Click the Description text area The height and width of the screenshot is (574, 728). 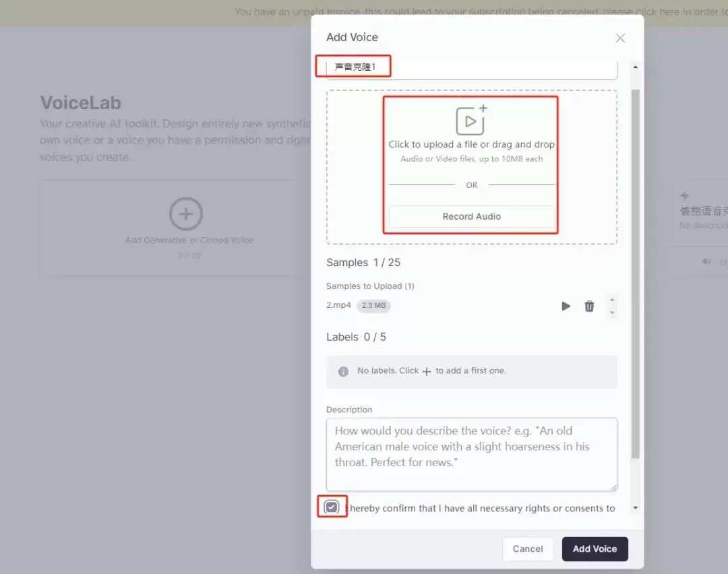pos(471,454)
